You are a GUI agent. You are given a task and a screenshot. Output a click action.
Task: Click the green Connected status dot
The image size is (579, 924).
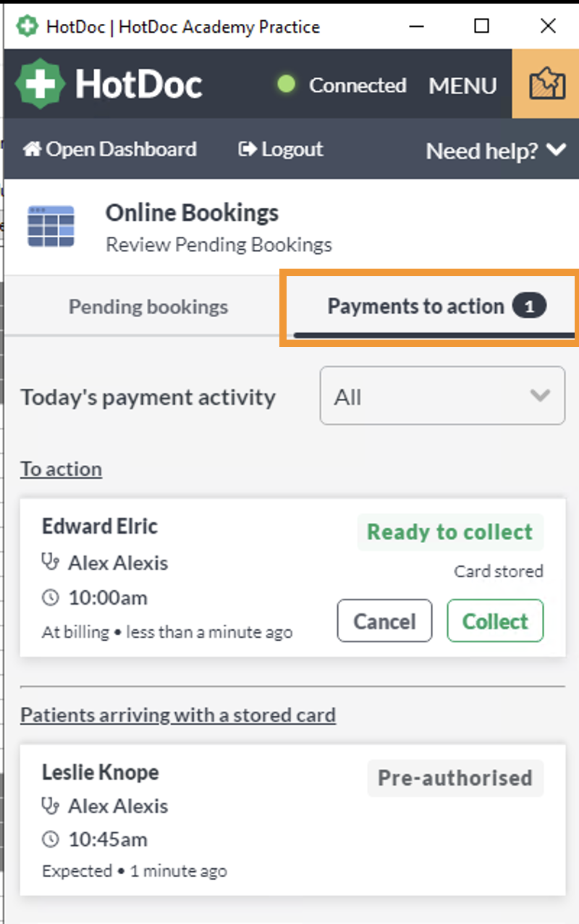pyautogui.click(x=287, y=84)
